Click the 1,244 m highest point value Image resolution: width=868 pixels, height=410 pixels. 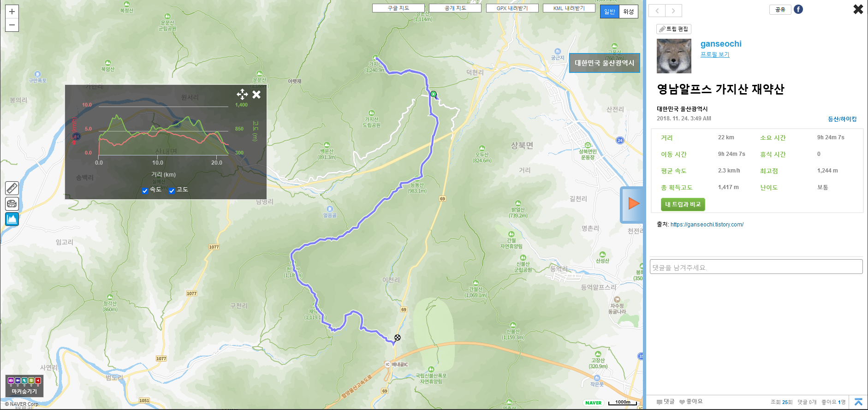(827, 171)
